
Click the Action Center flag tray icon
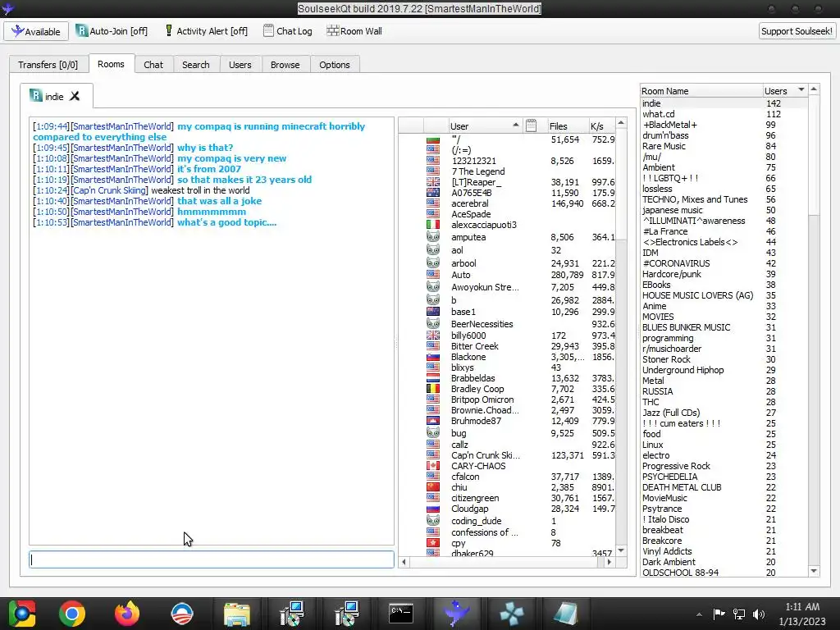[x=719, y=614]
